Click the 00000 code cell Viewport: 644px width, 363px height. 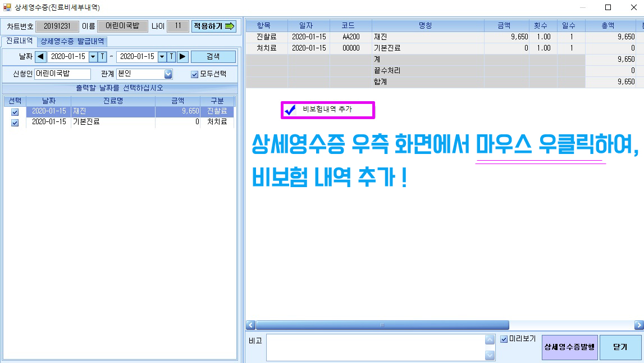point(351,48)
